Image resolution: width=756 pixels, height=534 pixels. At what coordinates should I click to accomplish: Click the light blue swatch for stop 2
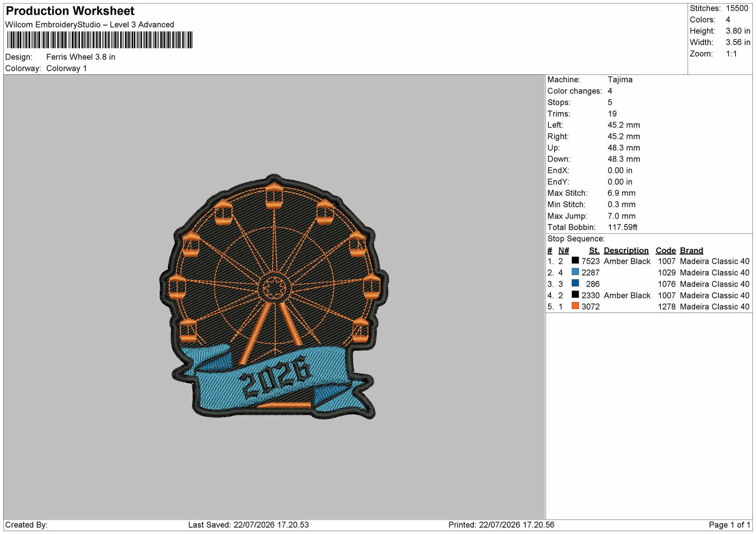[575, 272]
